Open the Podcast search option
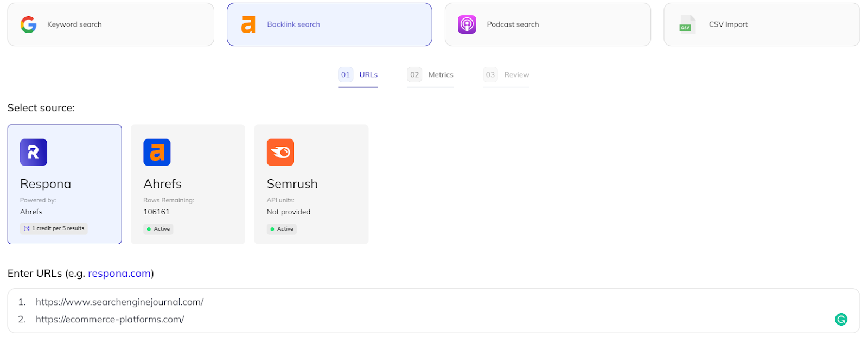Image resolution: width=868 pixels, height=343 pixels. tap(548, 24)
